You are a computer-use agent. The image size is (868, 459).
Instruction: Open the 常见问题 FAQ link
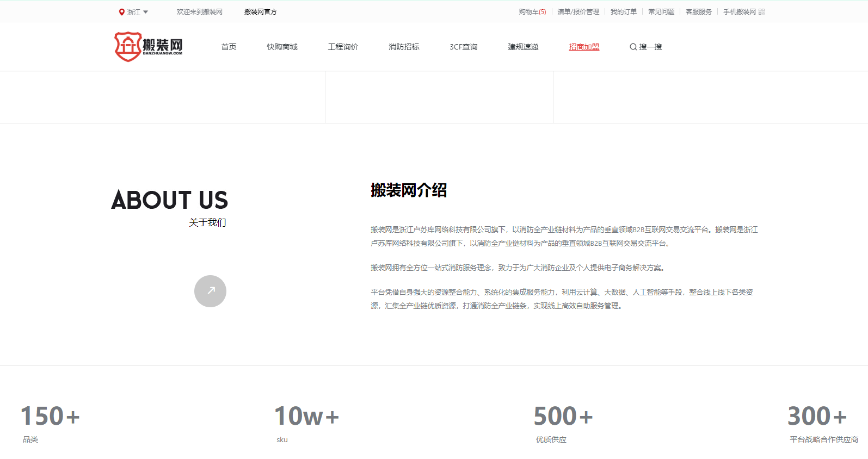(661, 12)
